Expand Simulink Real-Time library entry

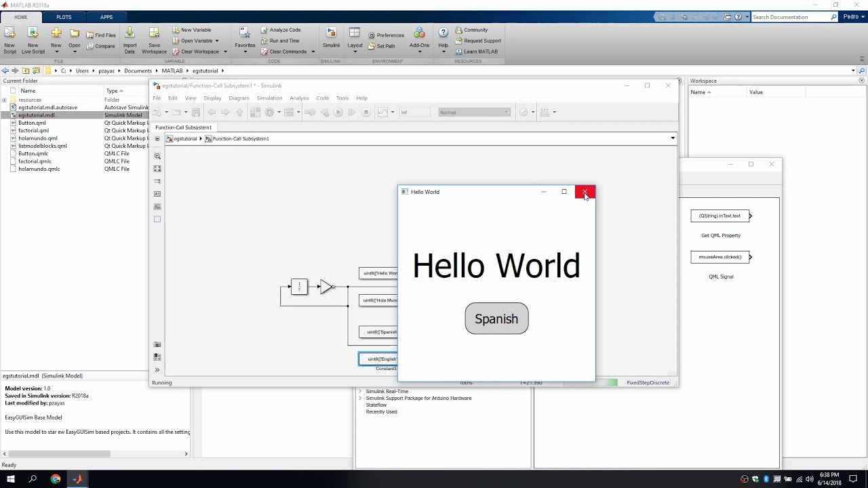point(361,392)
